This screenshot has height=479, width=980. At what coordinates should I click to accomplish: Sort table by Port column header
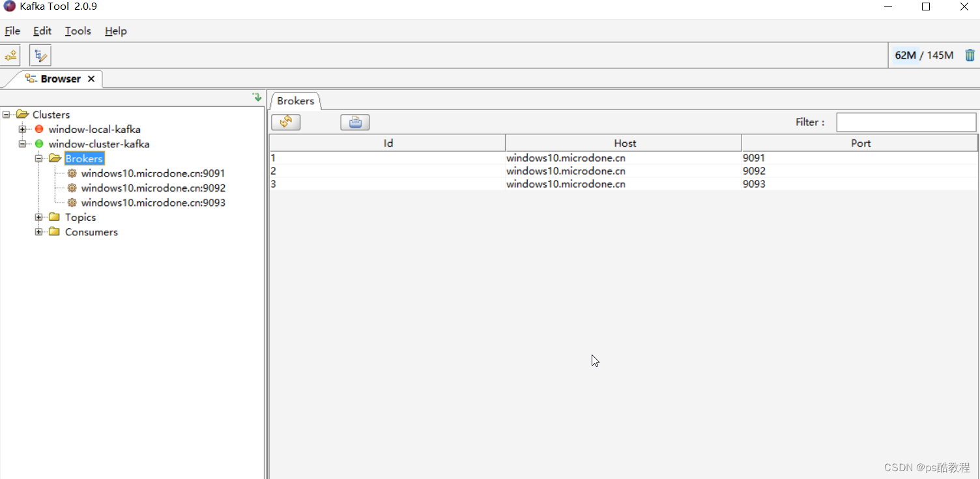pos(860,143)
